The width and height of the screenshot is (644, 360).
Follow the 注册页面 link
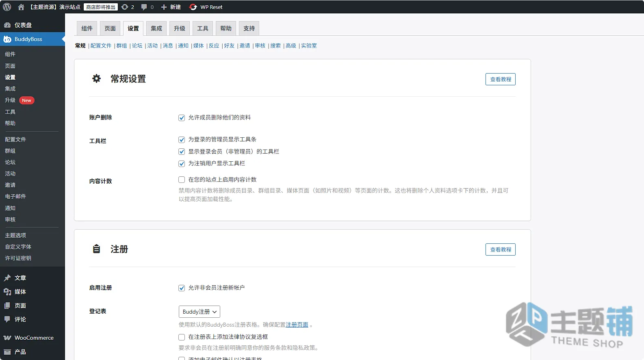tap(297, 325)
